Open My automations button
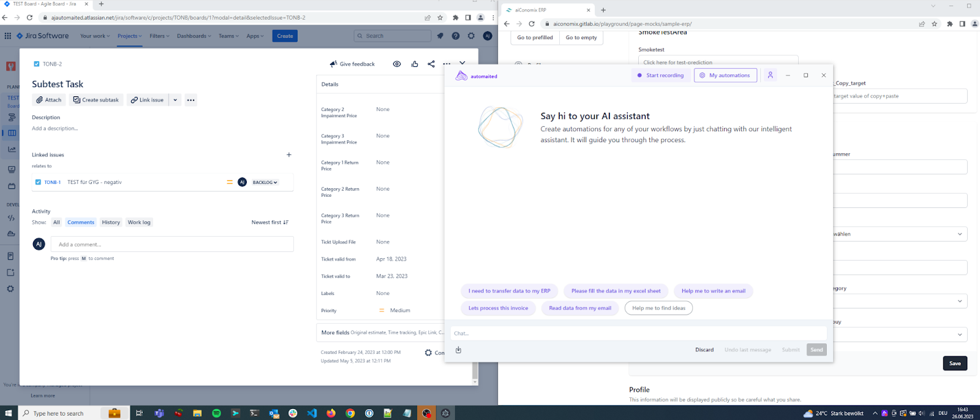 coord(725,75)
